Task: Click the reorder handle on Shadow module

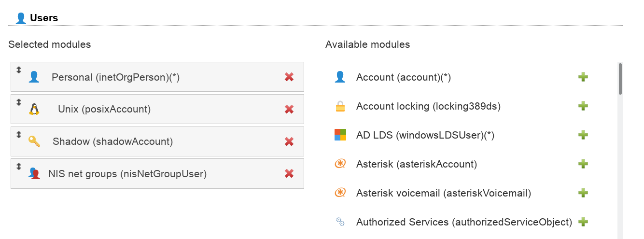Action: click(x=19, y=135)
